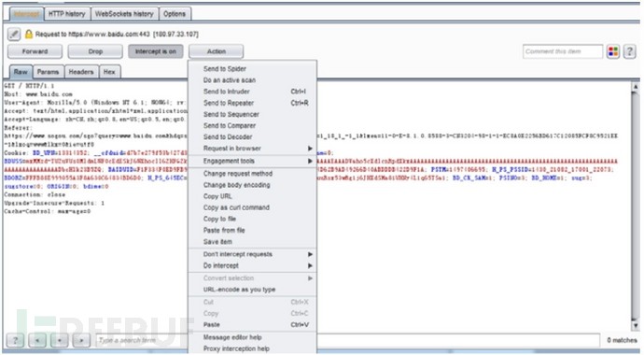
Task: Select 'Paste from file'
Action: click(x=253, y=230)
